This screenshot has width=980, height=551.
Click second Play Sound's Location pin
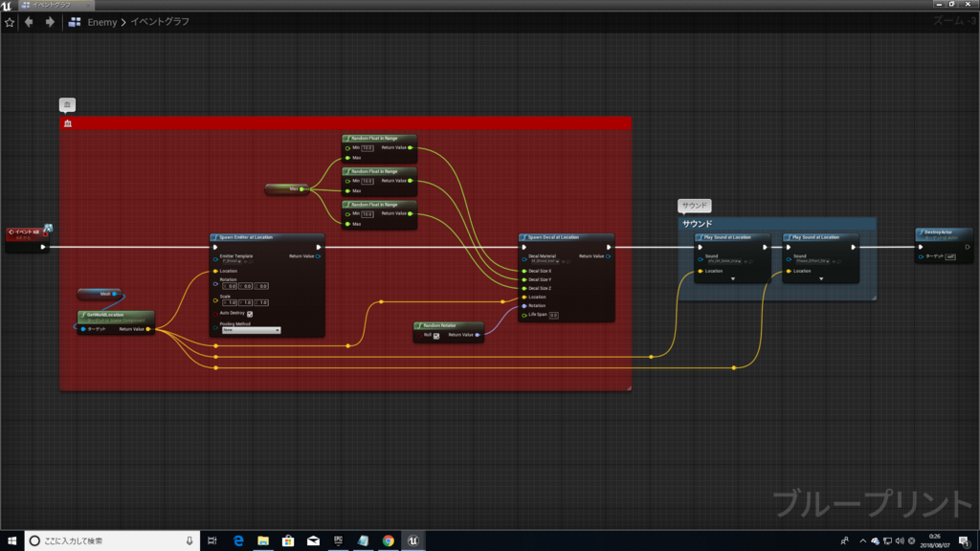tap(789, 271)
